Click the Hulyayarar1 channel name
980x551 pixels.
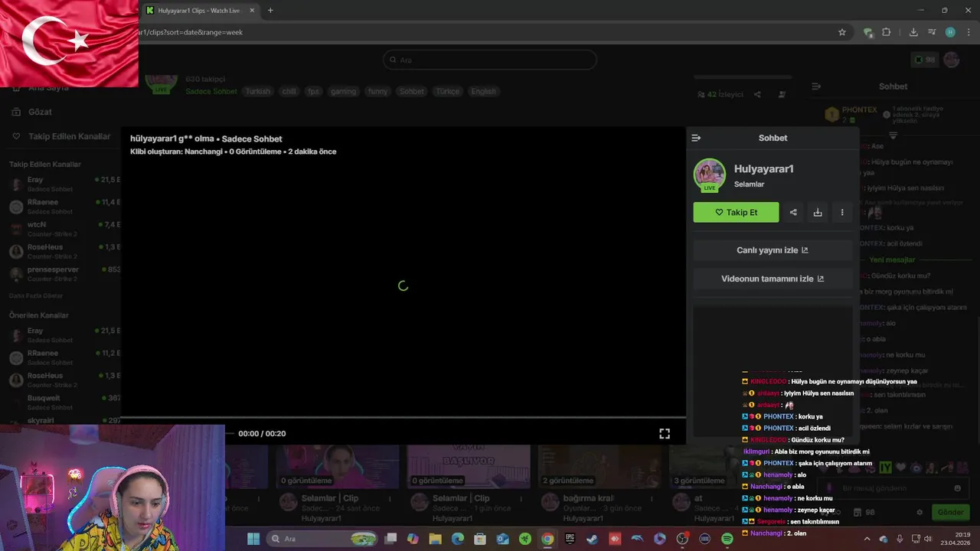[x=763, y=169]
